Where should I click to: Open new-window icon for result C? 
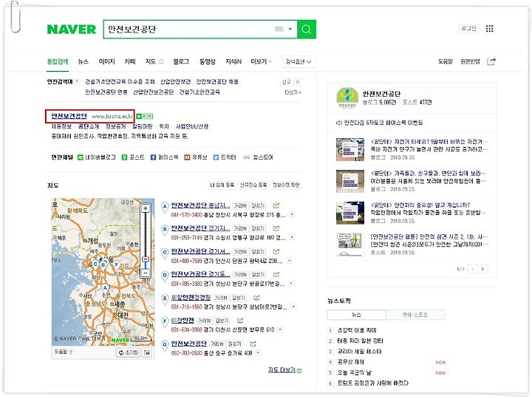click(x=276, y=252)
